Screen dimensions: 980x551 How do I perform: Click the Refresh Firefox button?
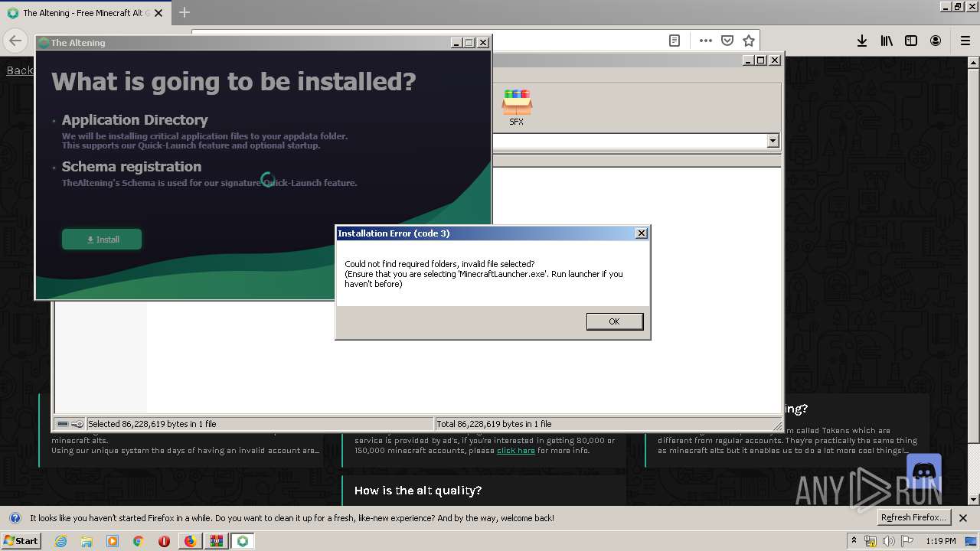[913, 518]
